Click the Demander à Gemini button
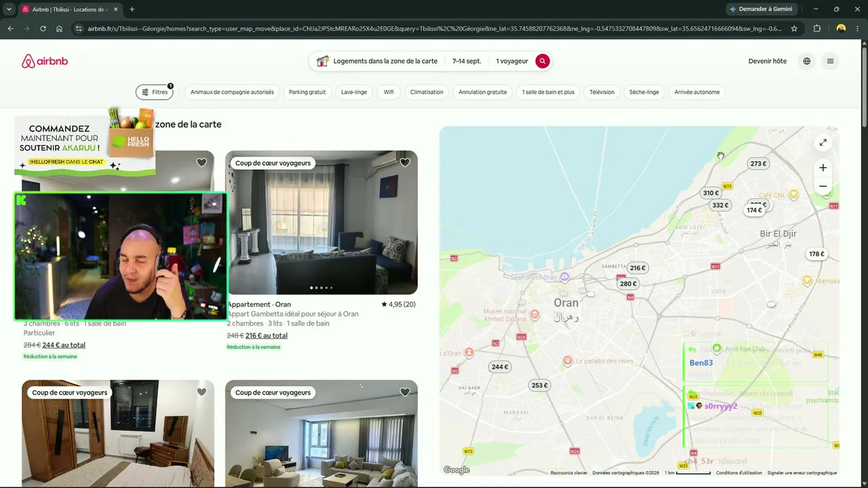 pyautogui.click(x=761, y=9)
